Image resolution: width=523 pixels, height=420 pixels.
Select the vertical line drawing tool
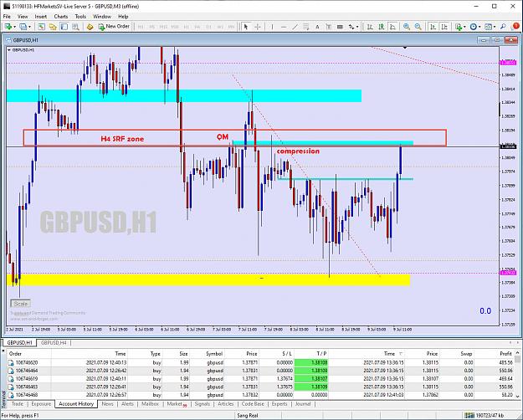click(272, 27)
